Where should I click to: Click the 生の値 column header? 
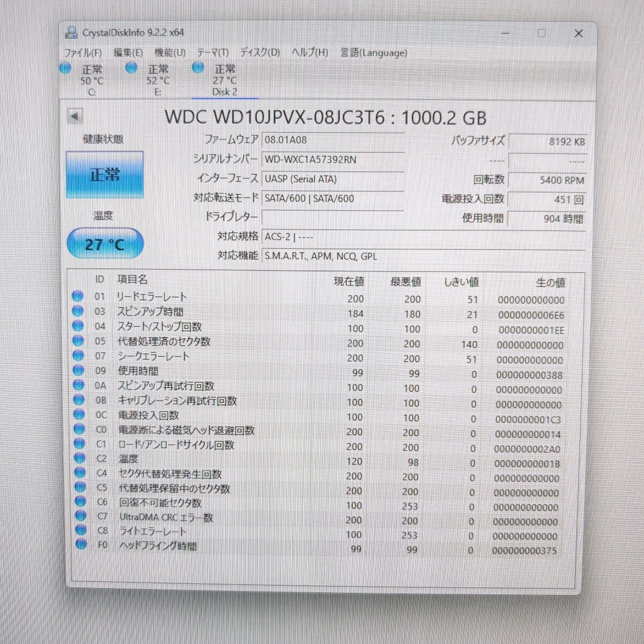(551, 282)
